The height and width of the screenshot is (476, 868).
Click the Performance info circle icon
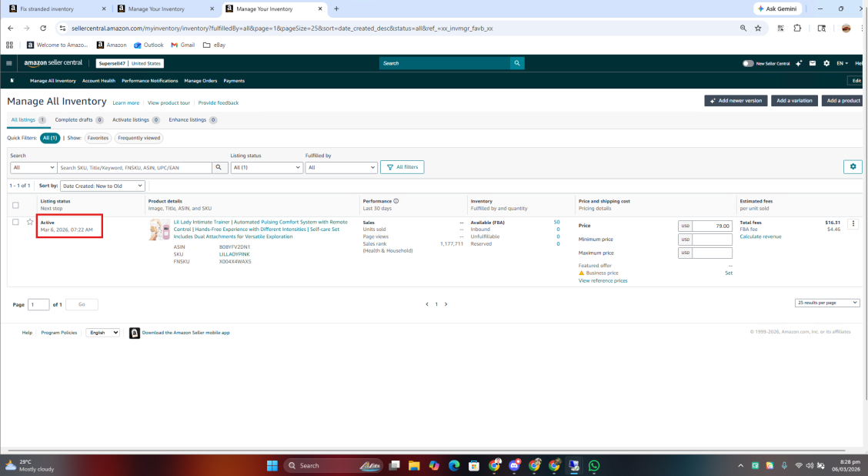click(x=396, y=201)
